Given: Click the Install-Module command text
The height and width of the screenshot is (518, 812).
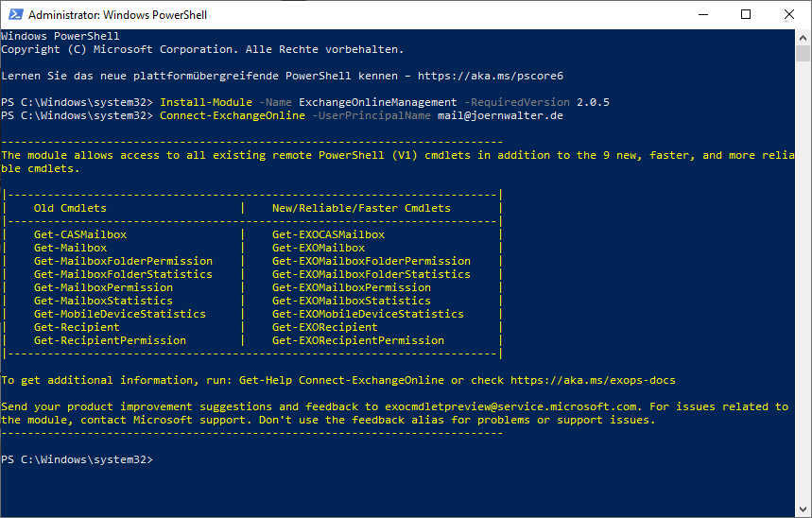Looking at the screenshot, I should pyautogui.click(x=206, y=102).
